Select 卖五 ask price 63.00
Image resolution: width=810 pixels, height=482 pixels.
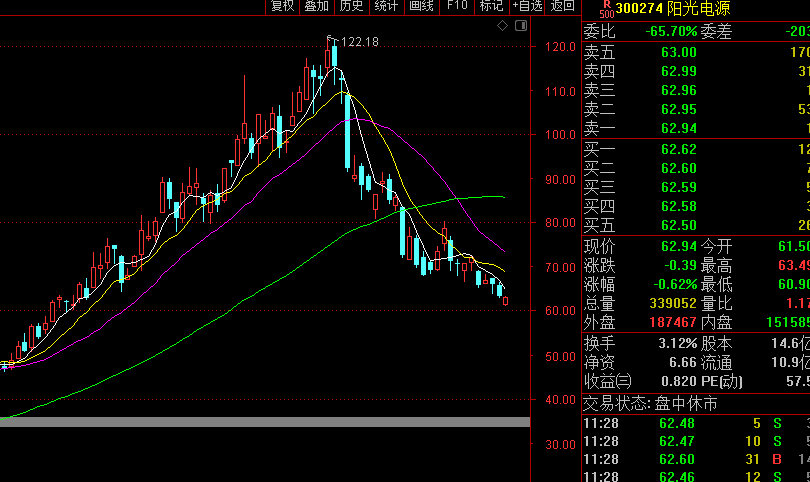[679, 52]
